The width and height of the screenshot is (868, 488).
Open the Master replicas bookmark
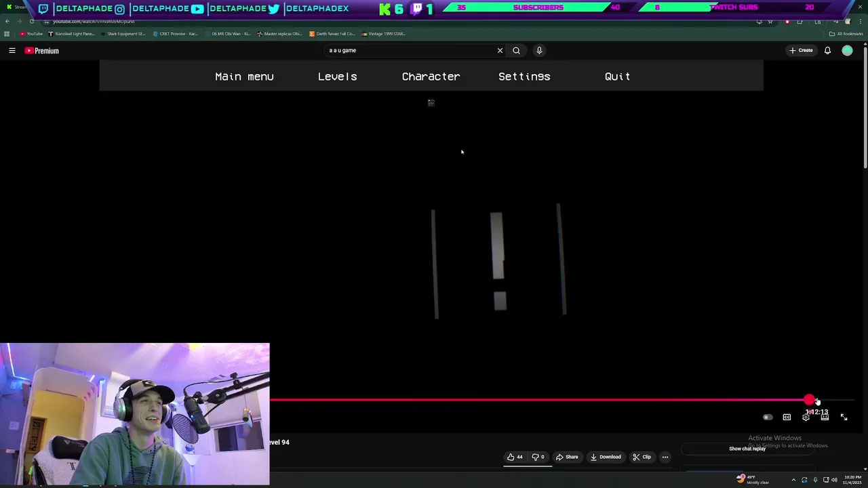pyautogui.click(x=279, y=34)
